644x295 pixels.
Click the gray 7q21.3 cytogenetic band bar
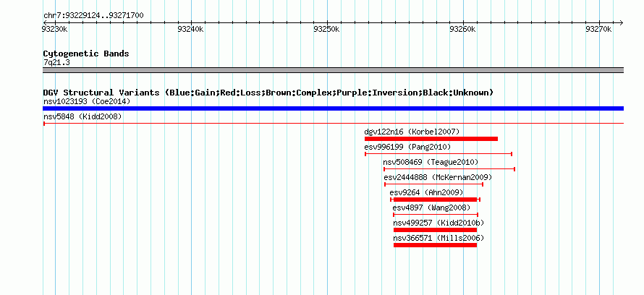point(333,70)
